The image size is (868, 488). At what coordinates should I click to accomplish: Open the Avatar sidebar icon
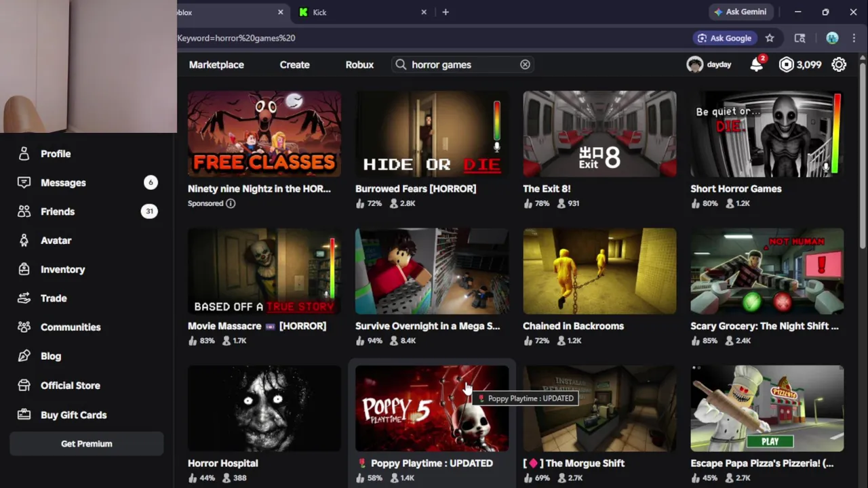pos(24,240)
